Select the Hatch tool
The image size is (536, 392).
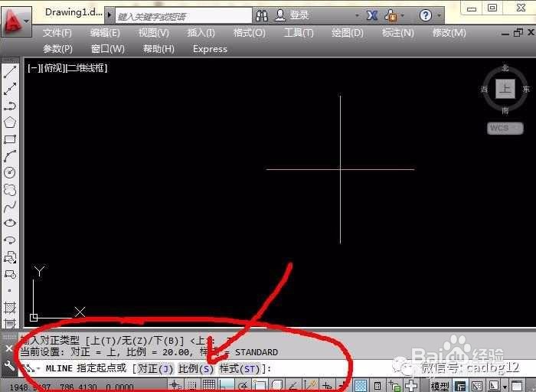(x=10, y=308)
